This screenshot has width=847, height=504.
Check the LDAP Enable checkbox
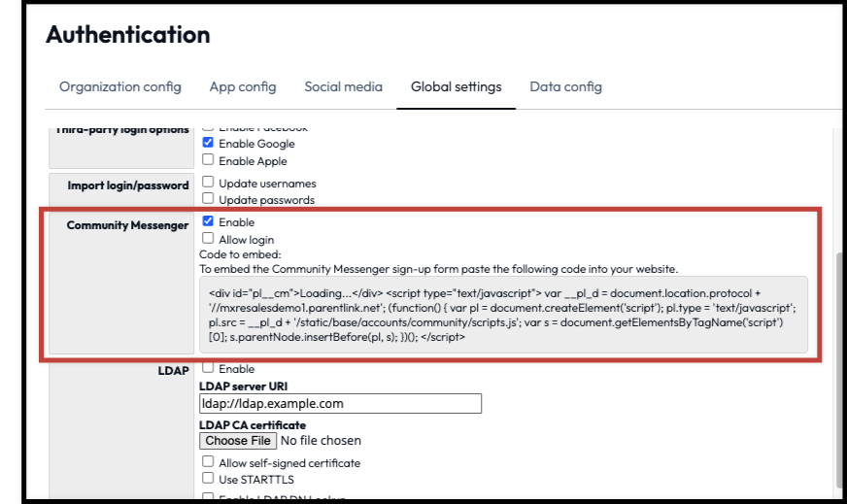point(208,369)
